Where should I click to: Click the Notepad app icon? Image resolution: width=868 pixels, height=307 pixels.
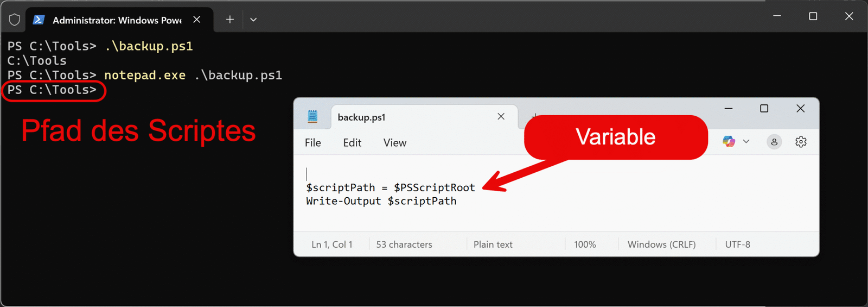pyautogui.click(x=312, y=117)
